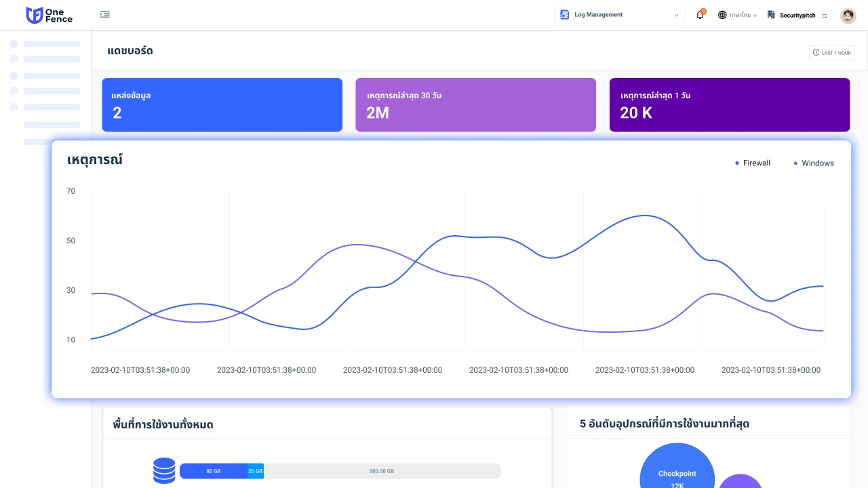This screenshot has height=488, width=868.
Task: Click the OneFence shield logo
Action: pyautogui.click(x=34, y=15)
